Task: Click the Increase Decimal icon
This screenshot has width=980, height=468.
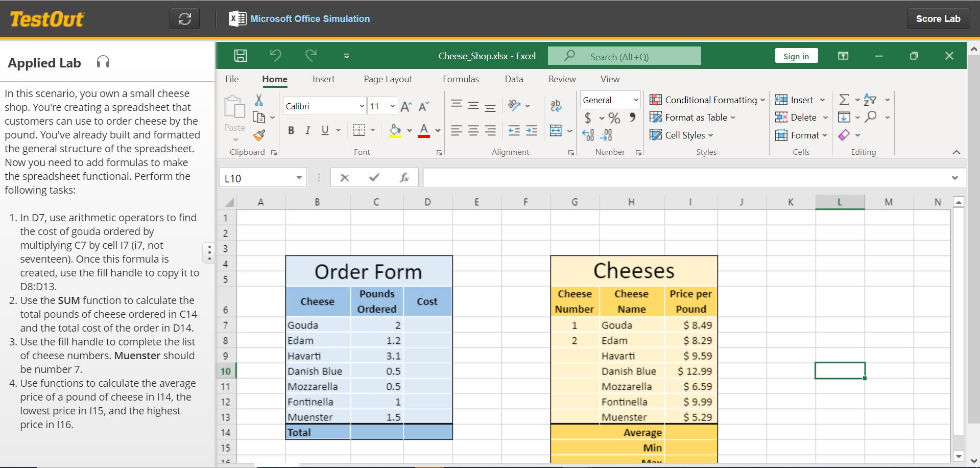Action: 588,135
